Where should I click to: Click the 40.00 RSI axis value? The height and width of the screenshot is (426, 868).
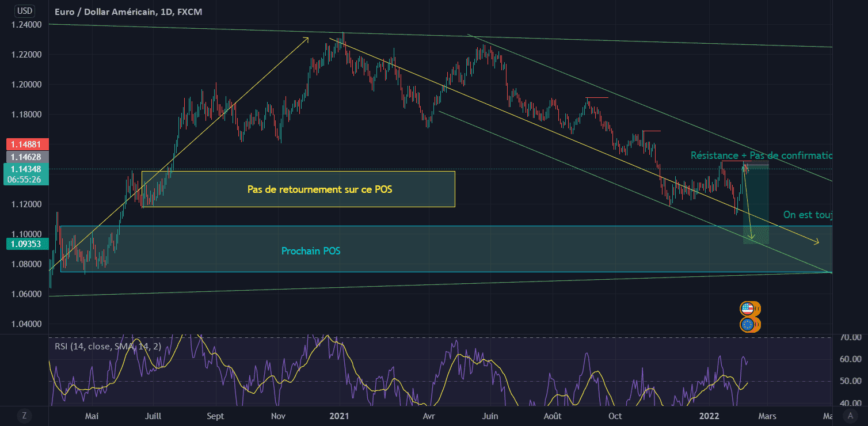pos(850,404)
